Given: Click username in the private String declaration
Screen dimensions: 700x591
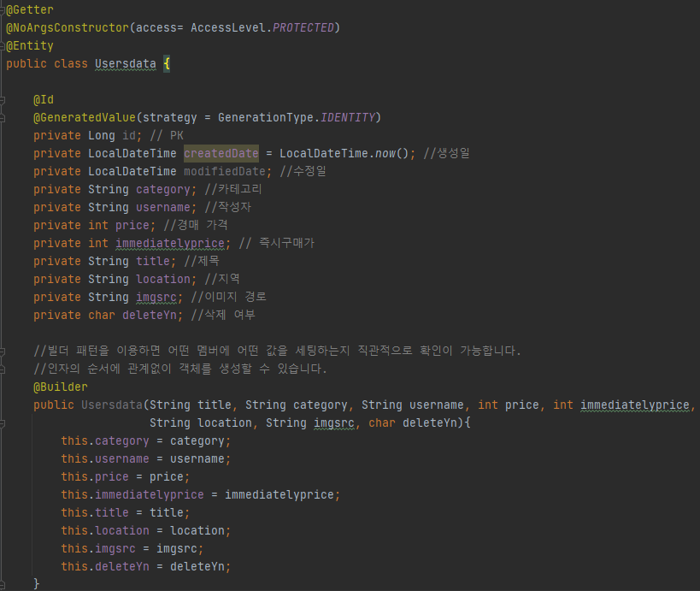Looking at the screenshot, I should click(163, 207).
